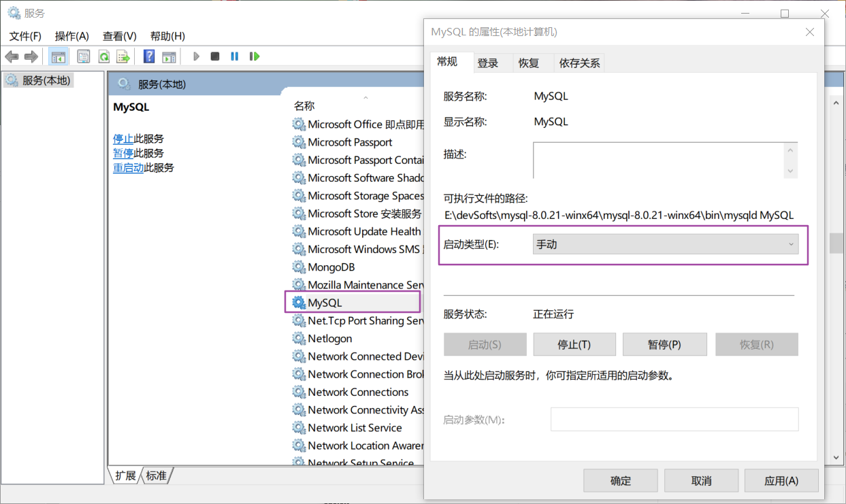Toggle the console tree pane icon
The height and width of the screenshot is (504, 846).
[59, 56]
